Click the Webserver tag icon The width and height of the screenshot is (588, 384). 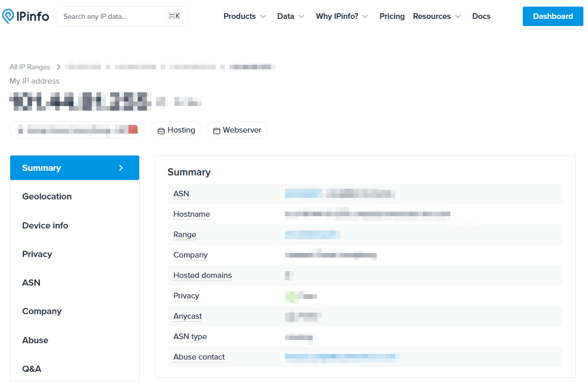(x=216, y=131)
